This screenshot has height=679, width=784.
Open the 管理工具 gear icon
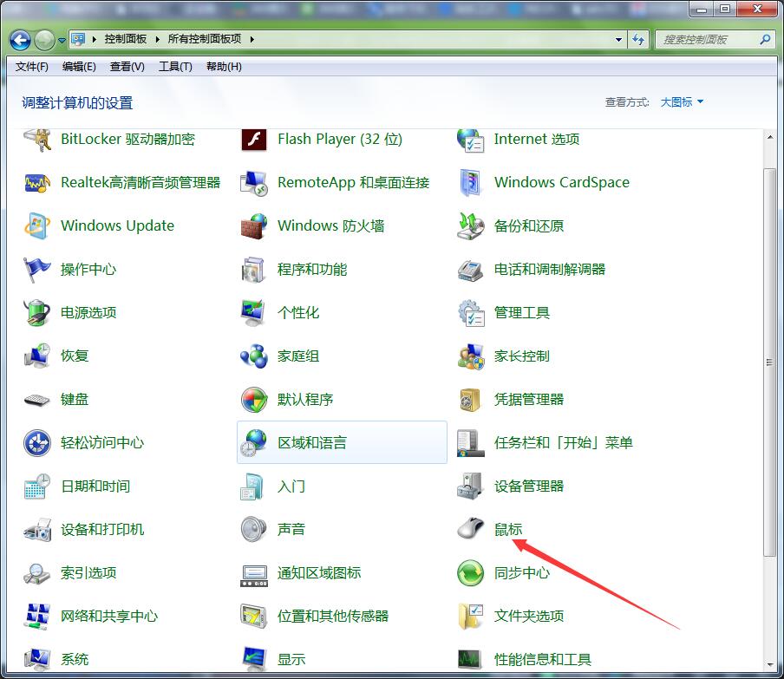point(471,313)
